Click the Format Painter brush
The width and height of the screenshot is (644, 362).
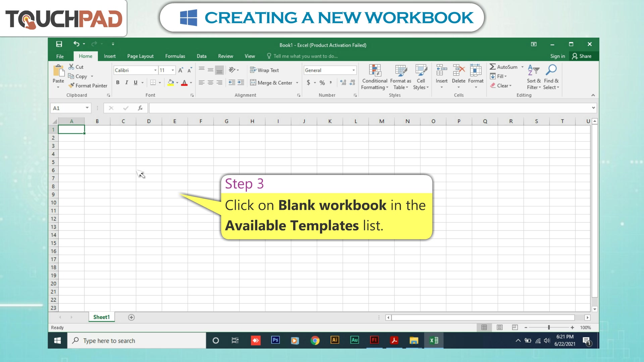coord(88,86)
